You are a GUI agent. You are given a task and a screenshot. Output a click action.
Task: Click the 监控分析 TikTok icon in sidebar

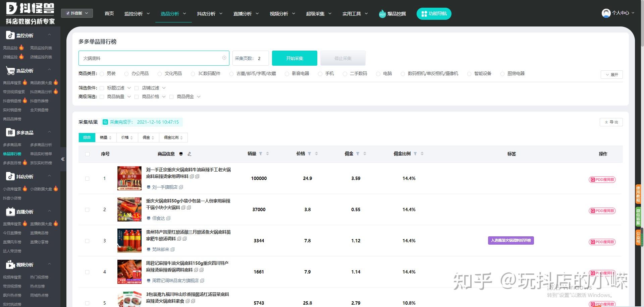coord(10,35)
